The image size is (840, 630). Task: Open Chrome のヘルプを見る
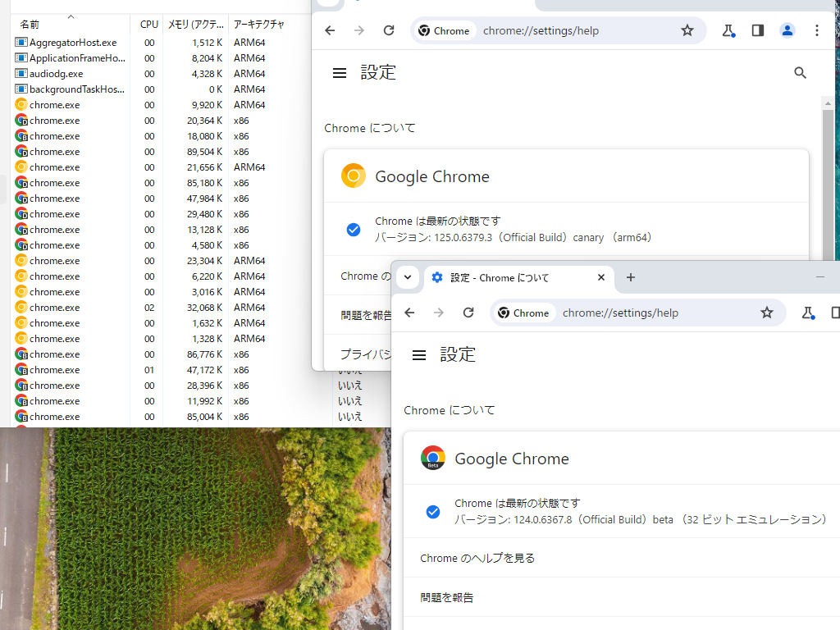pyautogui.click(x=476, y=558)
